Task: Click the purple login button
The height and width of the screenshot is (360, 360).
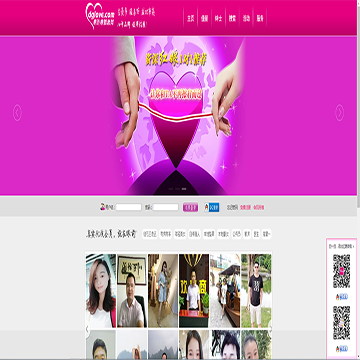Action: click(190, 207)
